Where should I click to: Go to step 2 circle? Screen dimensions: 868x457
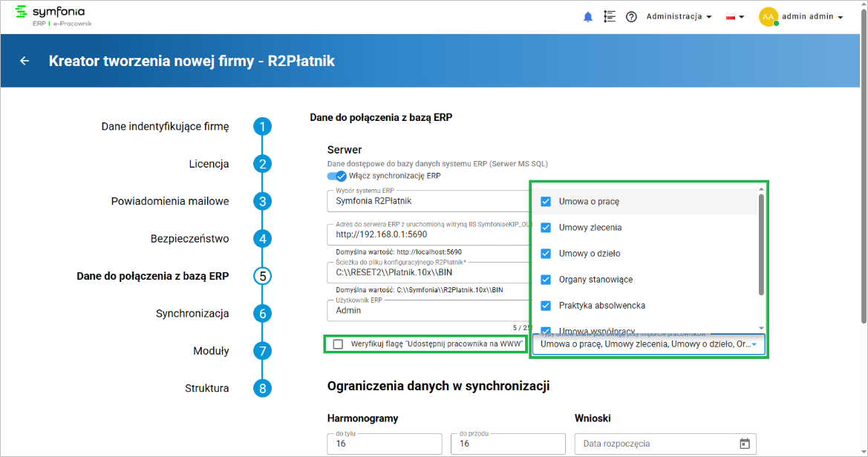[x=262, y=164]
